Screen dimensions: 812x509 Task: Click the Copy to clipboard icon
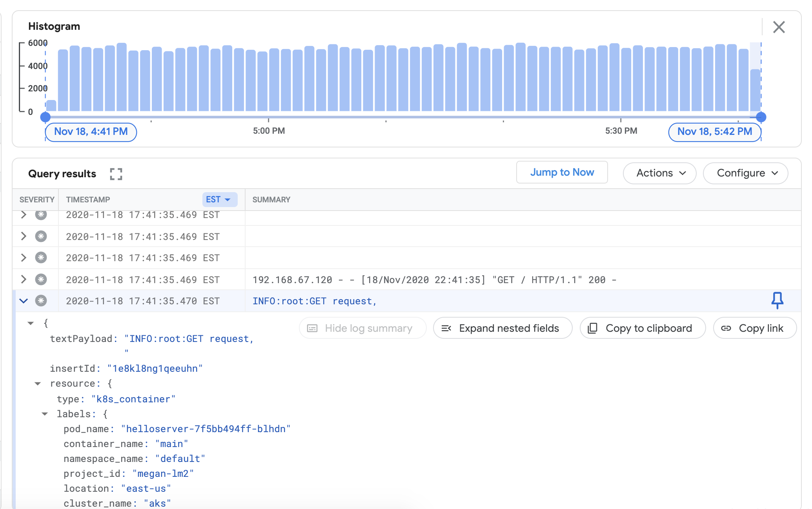click(594, 327)
